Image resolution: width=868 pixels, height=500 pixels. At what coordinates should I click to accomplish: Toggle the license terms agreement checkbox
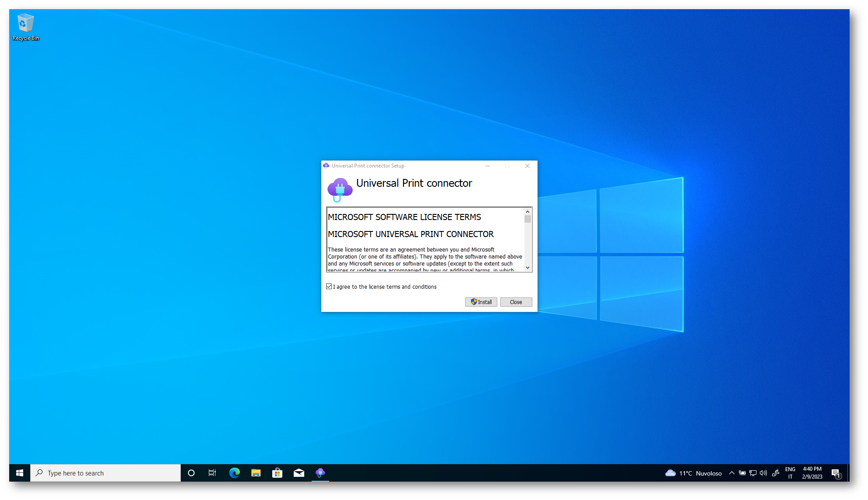click(329, 287)
